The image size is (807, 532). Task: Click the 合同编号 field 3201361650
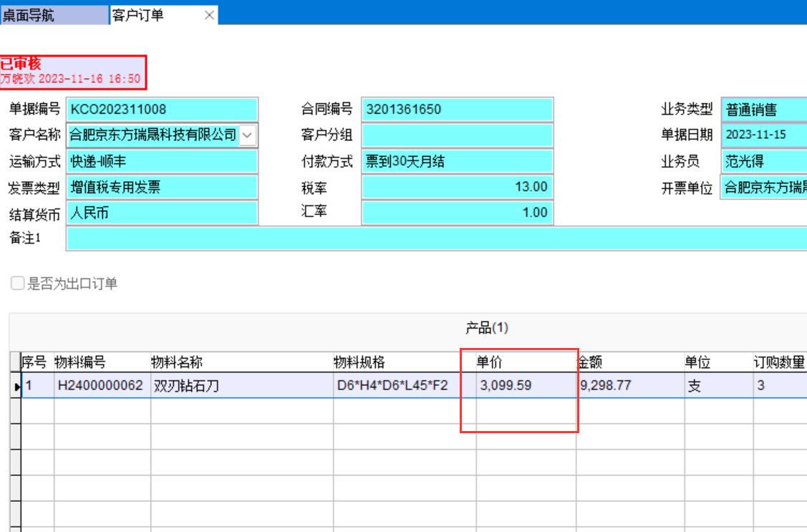(x=457, y=110)
